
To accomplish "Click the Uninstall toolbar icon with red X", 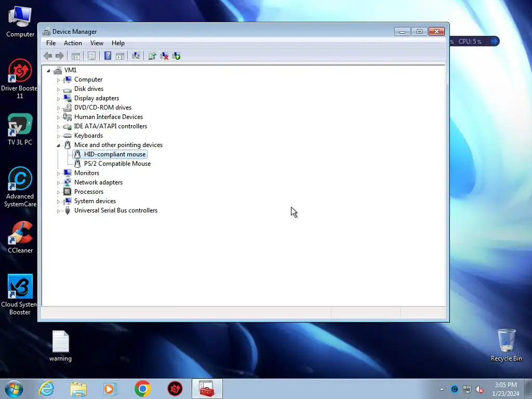I will [x=164, y=56].
